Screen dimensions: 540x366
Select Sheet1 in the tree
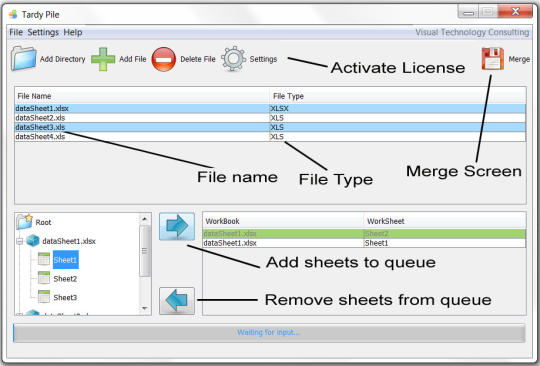coord(65,260)
